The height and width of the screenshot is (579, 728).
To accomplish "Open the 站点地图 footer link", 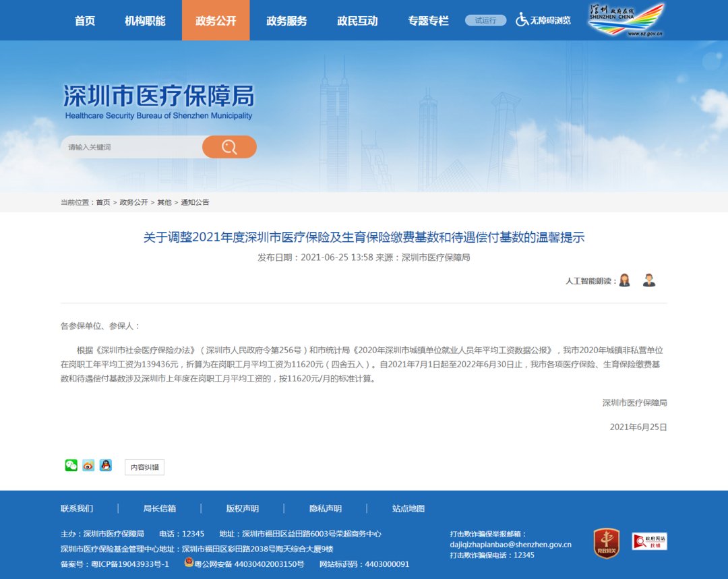I will tap(409, 508).
